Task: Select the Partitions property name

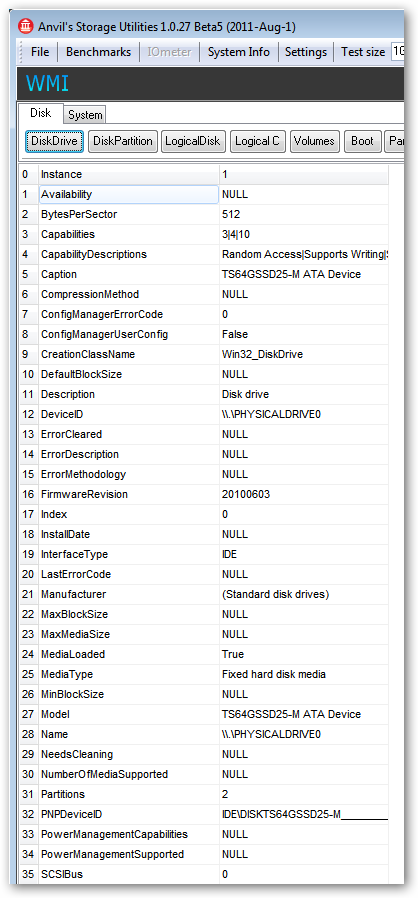Action: click(62, 794)
